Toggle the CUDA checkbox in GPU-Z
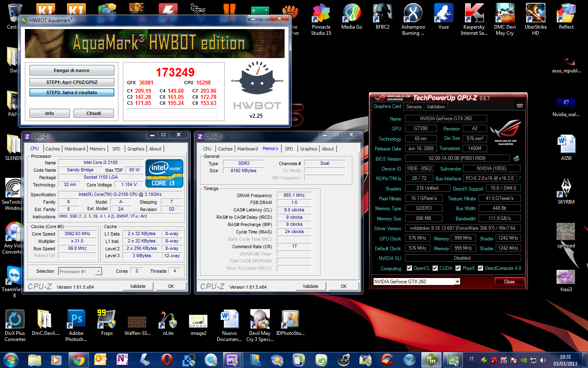 click(x=435, y=268)
